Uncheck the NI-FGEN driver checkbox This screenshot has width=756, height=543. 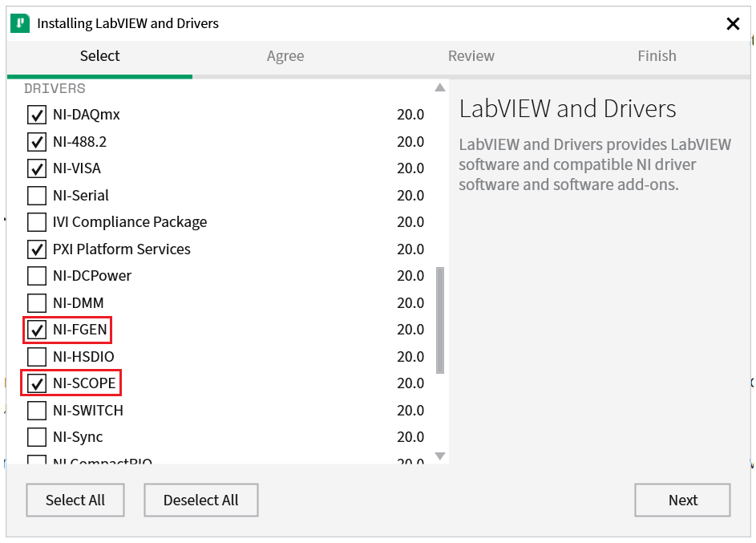pyautogui.click(x=37, y=330)
